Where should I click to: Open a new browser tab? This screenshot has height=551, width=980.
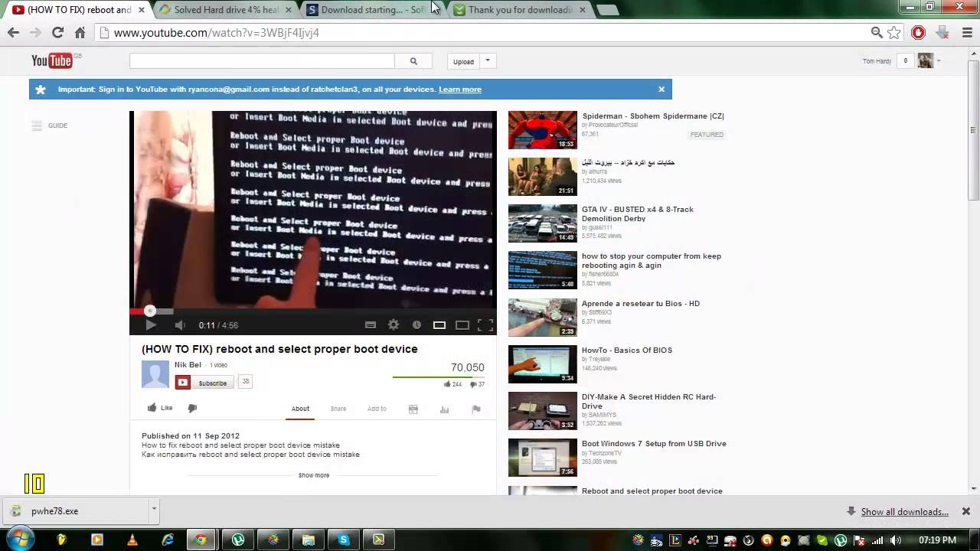(607, 10)
